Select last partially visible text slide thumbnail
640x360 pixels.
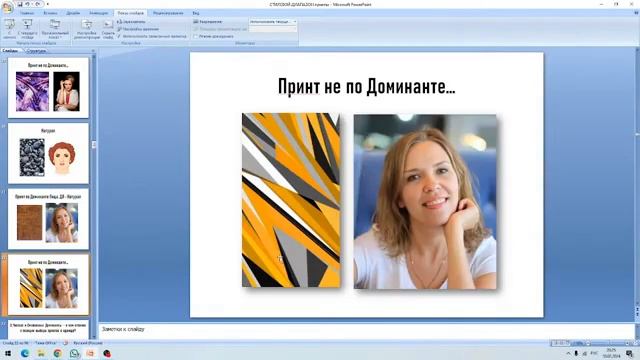pos(48,329)
